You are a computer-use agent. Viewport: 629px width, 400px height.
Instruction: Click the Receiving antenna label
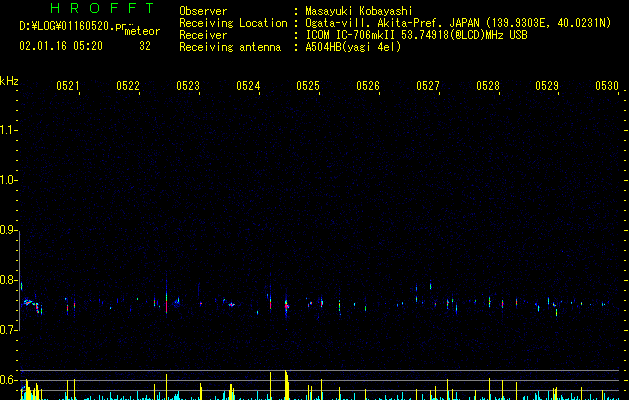click(x=230, y=47)
